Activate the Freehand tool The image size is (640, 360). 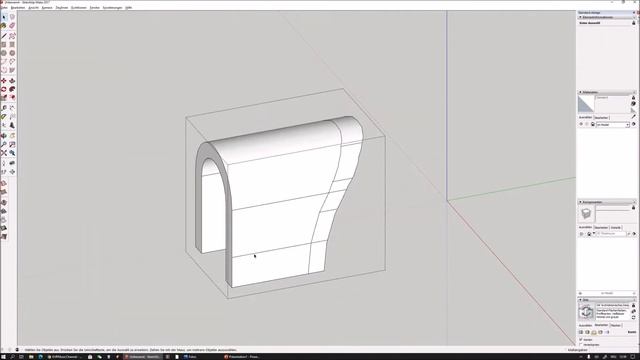pos(12,36)
